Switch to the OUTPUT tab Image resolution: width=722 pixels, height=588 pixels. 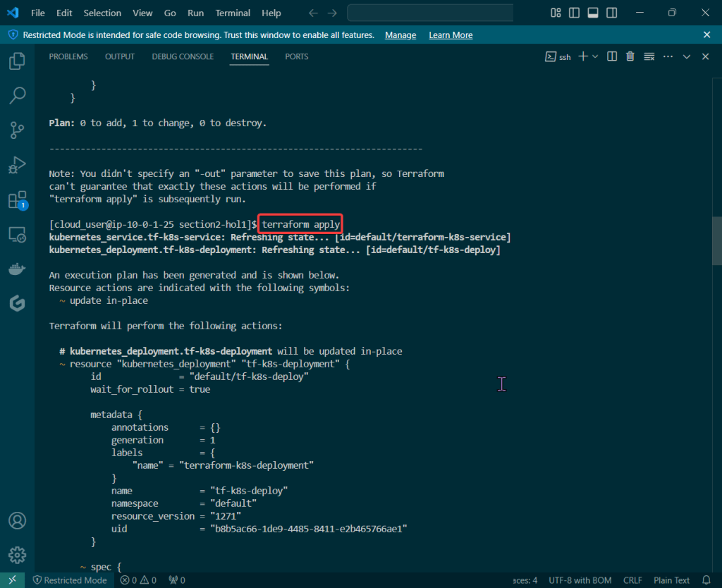click(x=119, y=56)
